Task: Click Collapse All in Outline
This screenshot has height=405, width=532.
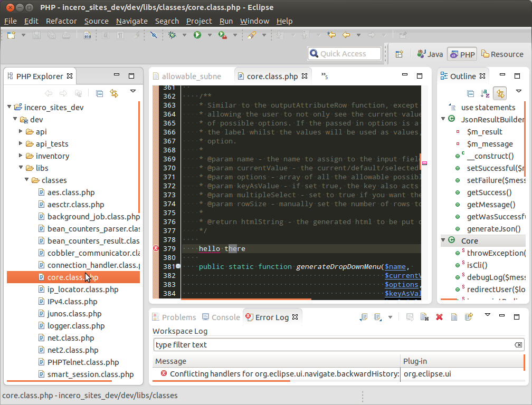Action: 471,93
